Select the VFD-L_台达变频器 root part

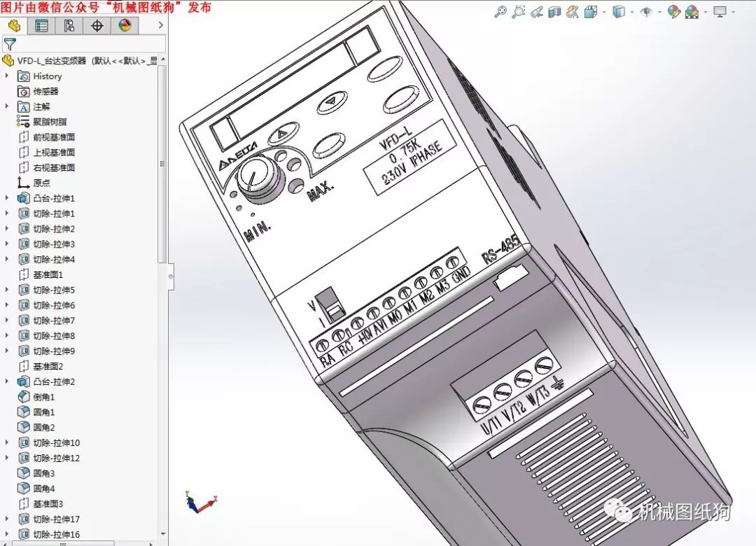tap(80, 61)
